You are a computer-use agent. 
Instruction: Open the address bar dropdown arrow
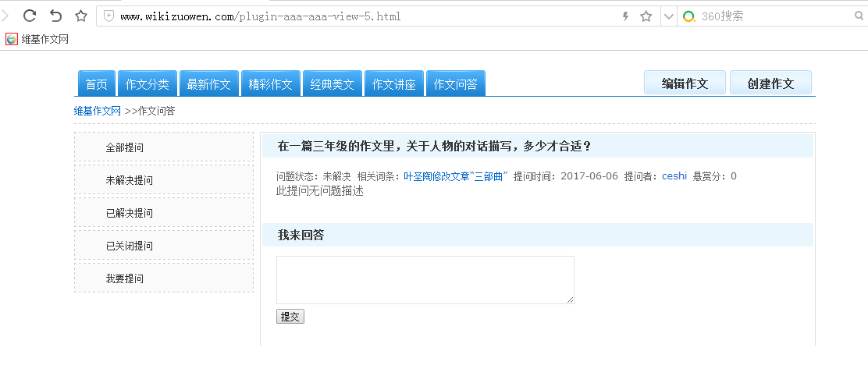pos(669,16)
